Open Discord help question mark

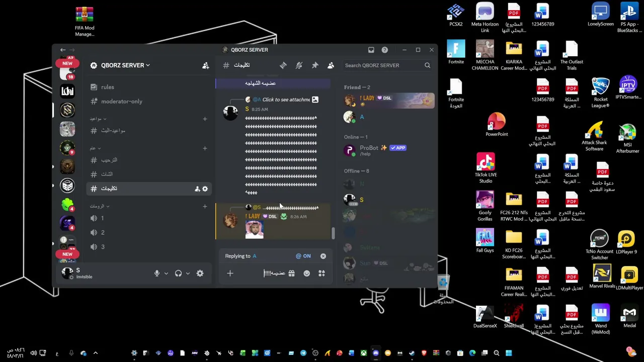click(385, 50)
